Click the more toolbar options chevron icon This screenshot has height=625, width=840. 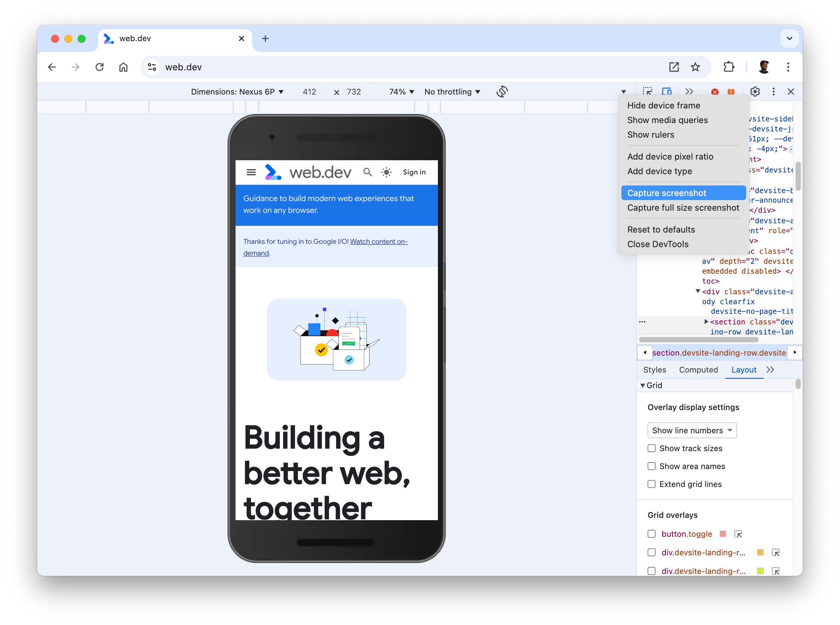tap(689, 91)
